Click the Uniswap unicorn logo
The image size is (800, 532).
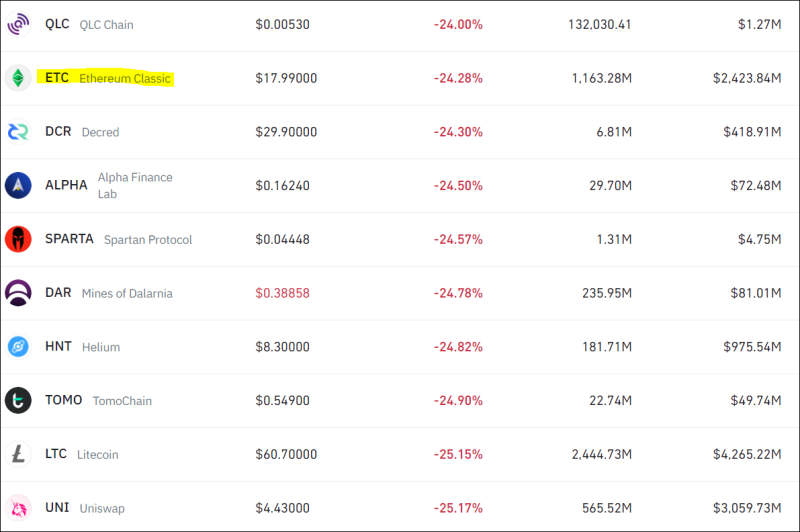point(18,508)
